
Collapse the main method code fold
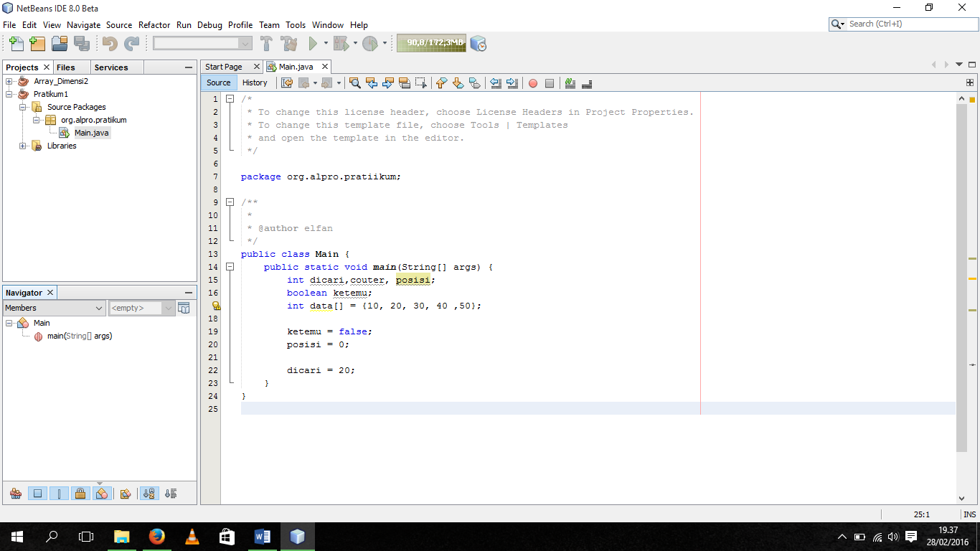[228, 266]
